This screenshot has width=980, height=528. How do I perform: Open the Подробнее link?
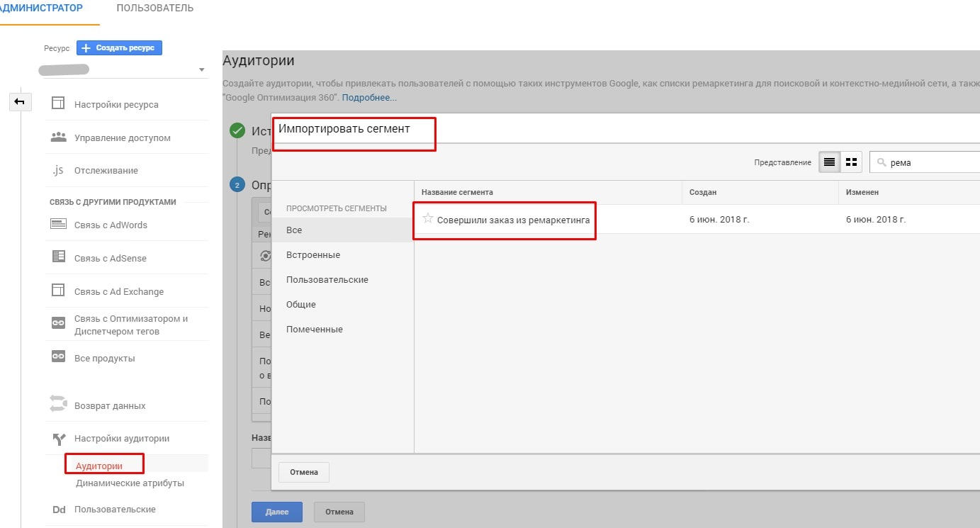[369, 98]
